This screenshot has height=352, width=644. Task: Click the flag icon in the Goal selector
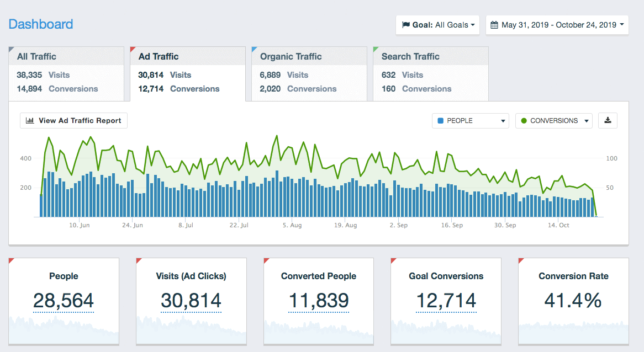point(406,25)
